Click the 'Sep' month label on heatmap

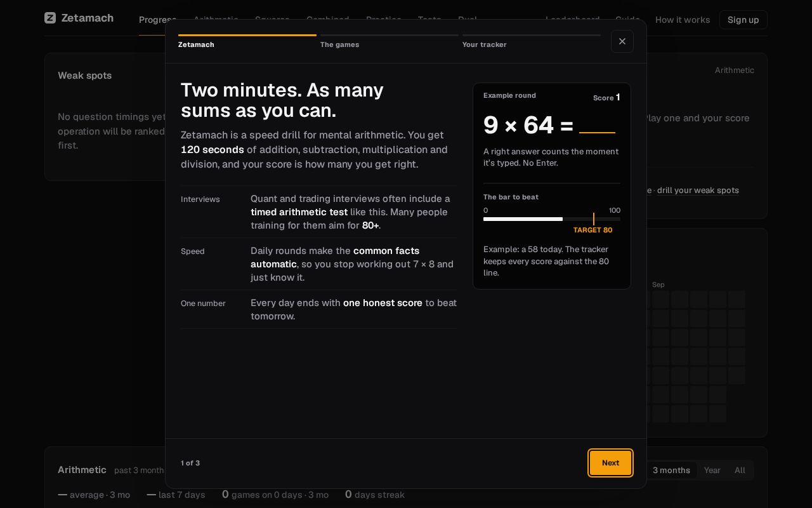coord(658,284)
